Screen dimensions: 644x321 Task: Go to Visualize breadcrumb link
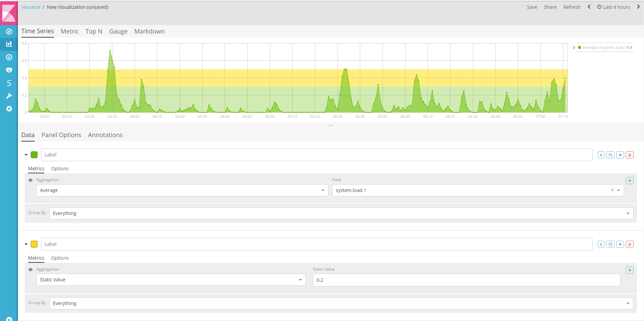[x=31, y=7]
